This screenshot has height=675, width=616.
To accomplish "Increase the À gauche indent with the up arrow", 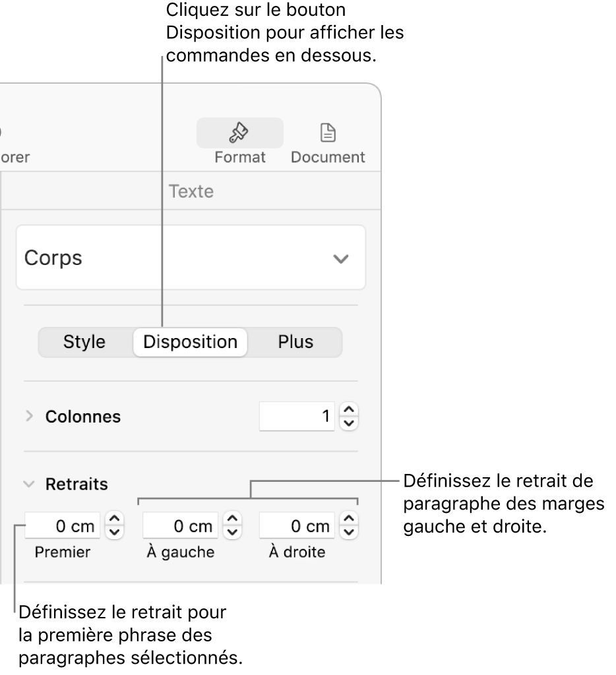I will click(x=233, y=520).
